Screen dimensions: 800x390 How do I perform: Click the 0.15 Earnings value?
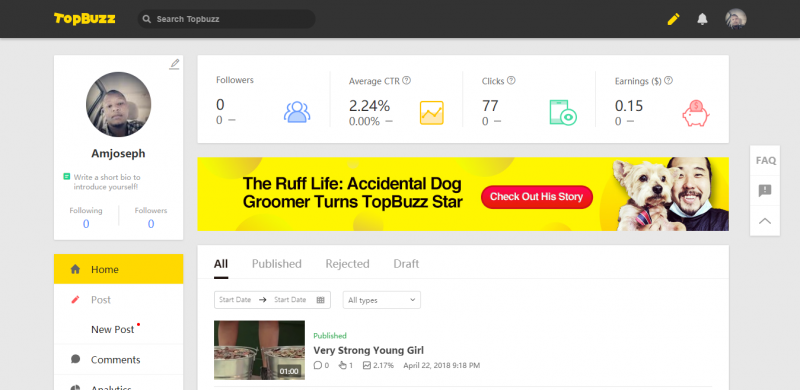tap(629, 106)
